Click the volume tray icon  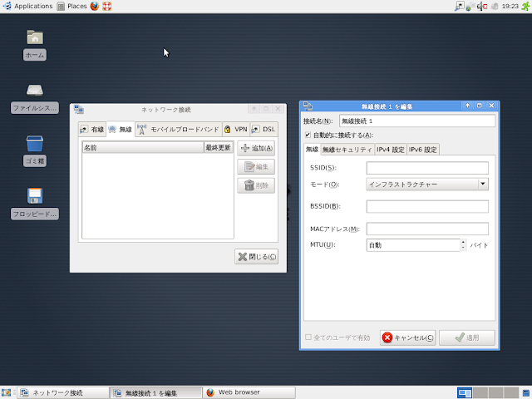[482, 6]
